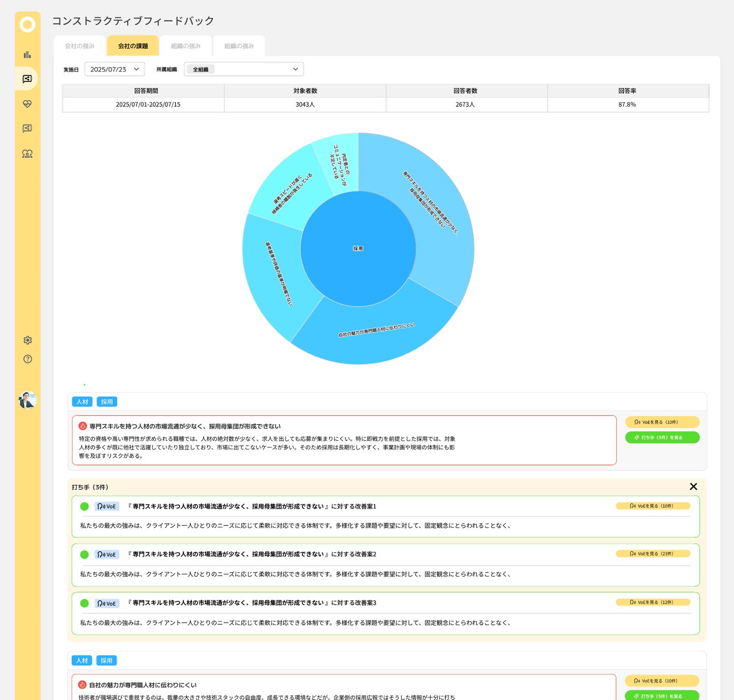Click the green status dot on 改善案1

tap(85, 507)
